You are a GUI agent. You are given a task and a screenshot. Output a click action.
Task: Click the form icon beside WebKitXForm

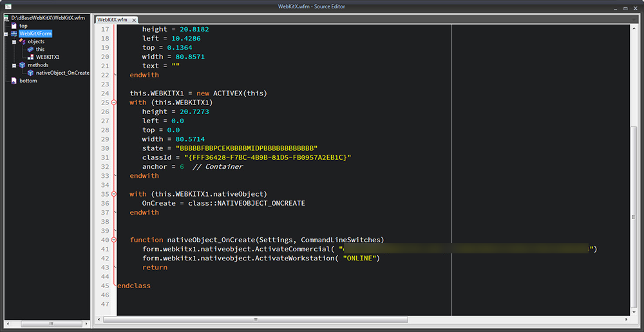tap(14, 34)
